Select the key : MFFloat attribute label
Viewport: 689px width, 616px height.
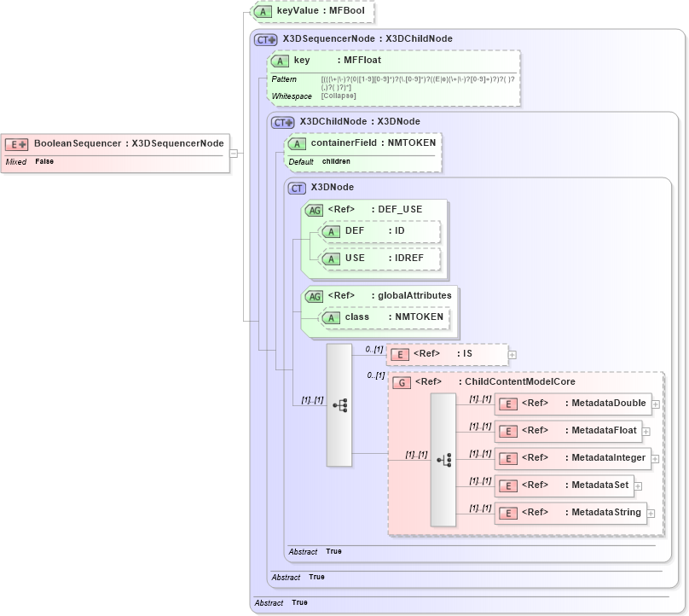tap(338, 61)
